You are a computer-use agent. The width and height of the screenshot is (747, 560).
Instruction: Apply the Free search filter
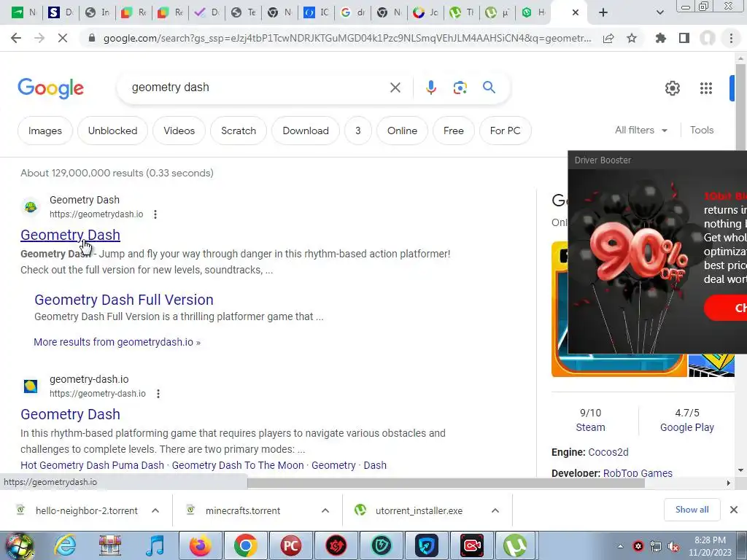454,131
